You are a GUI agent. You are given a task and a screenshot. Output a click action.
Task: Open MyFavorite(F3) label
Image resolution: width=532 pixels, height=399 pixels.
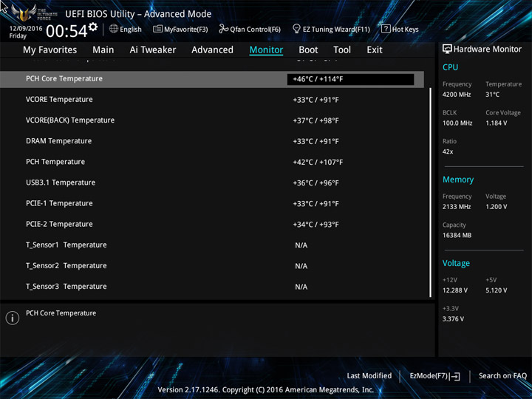pos(186,30)
